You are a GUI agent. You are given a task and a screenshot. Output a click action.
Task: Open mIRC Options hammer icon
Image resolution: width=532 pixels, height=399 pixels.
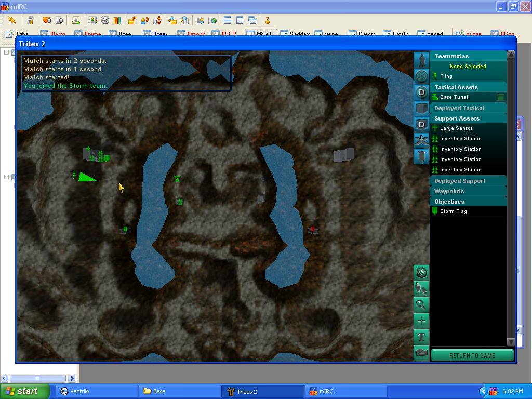click(x=30, y=20)
